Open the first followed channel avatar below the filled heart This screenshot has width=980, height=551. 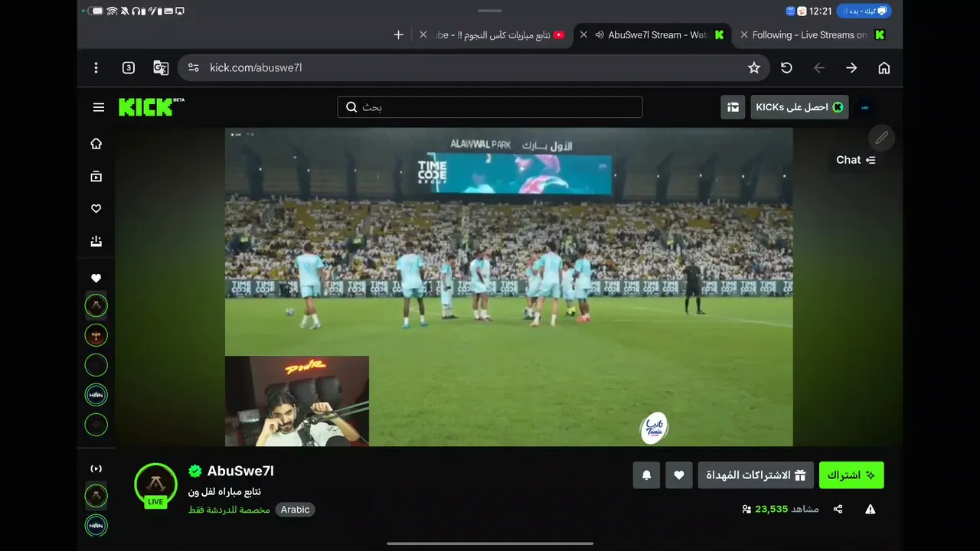(x=96, y=306)
